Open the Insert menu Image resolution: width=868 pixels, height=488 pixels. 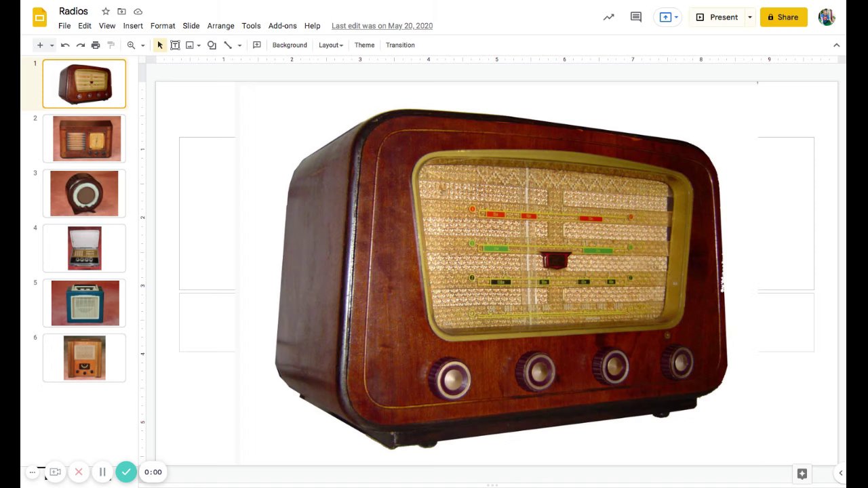pyautogui.click(x=133, y=26)
